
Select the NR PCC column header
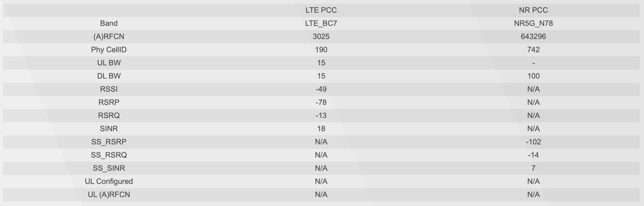(x=533, y=10)
